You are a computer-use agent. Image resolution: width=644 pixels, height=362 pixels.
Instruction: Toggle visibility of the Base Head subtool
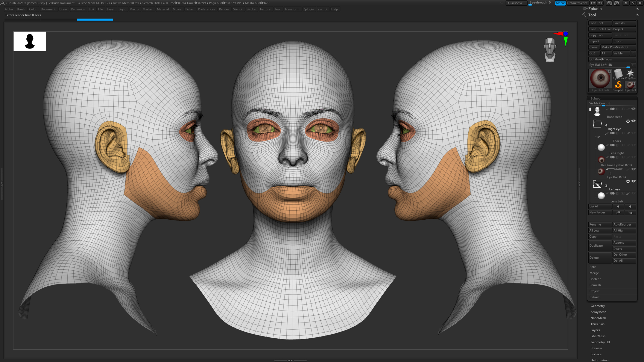coord(634,109)
